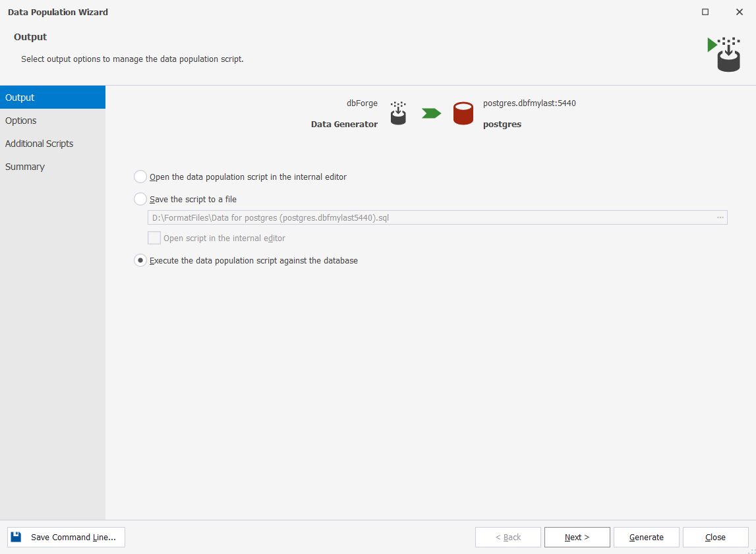756x554 pixels.
Task: Open the Additional Scripts page
Action: (x=53, y=144)
